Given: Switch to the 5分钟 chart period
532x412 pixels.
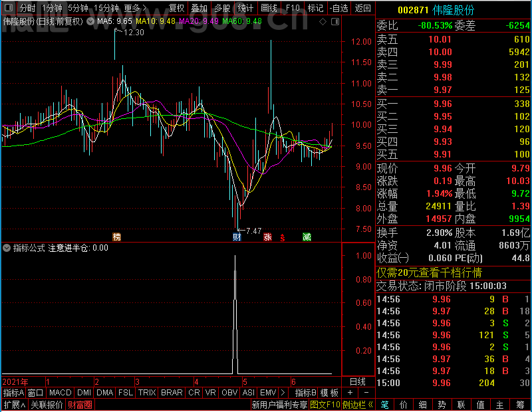Looking at the screenshot, I should 78,8.
